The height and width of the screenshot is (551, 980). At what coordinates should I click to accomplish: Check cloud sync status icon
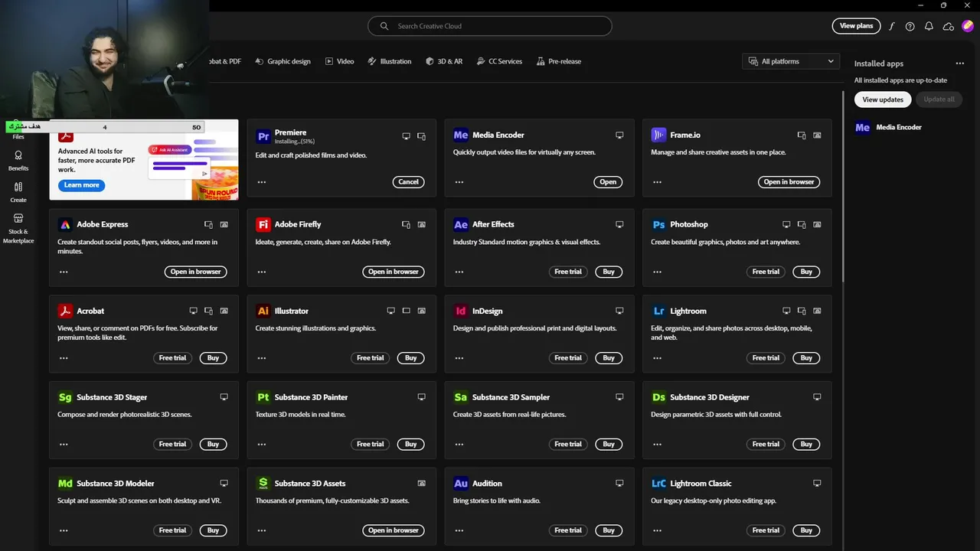[x=948, y=26]
